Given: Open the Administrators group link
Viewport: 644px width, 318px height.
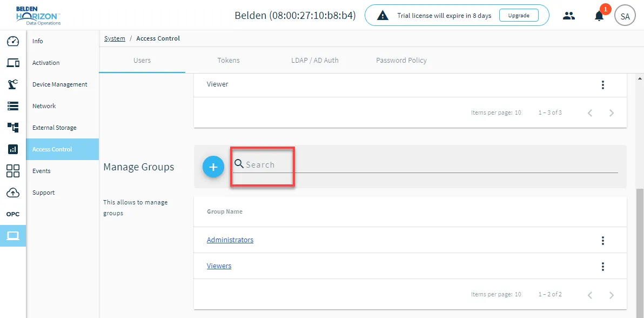Looking at the screenshot, I should pos(230,240).
